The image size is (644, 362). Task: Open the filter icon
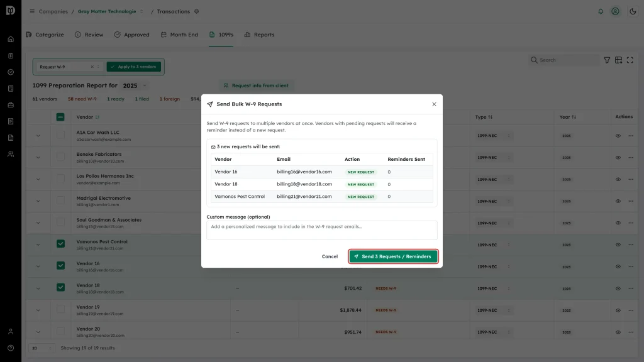[607, 60]
